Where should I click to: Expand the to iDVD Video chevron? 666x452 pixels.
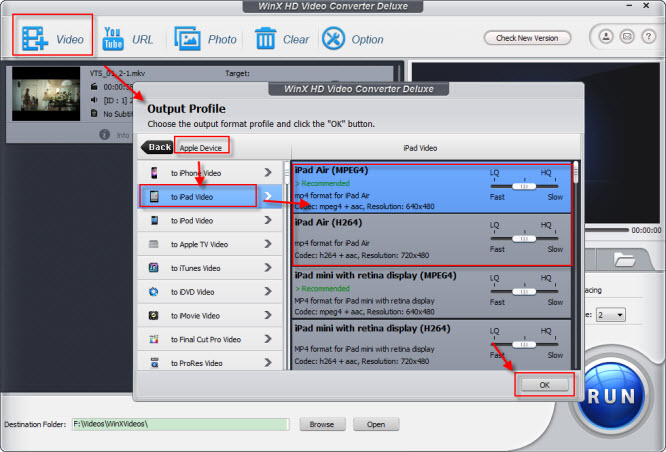click(268, 291)
